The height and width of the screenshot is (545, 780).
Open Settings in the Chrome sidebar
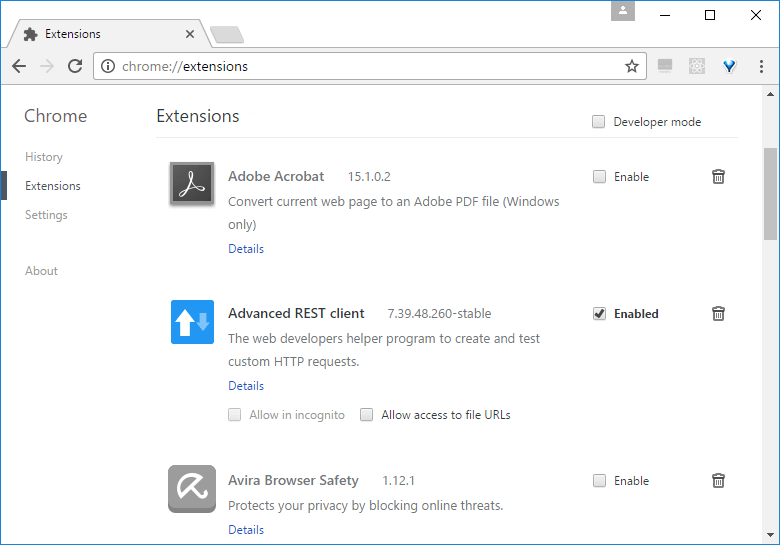pyautogui.click(x=46, y=215)
